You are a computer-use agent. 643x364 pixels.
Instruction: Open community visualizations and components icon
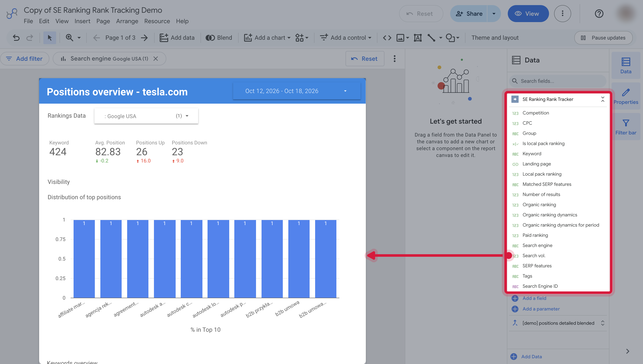coord(302,38)
